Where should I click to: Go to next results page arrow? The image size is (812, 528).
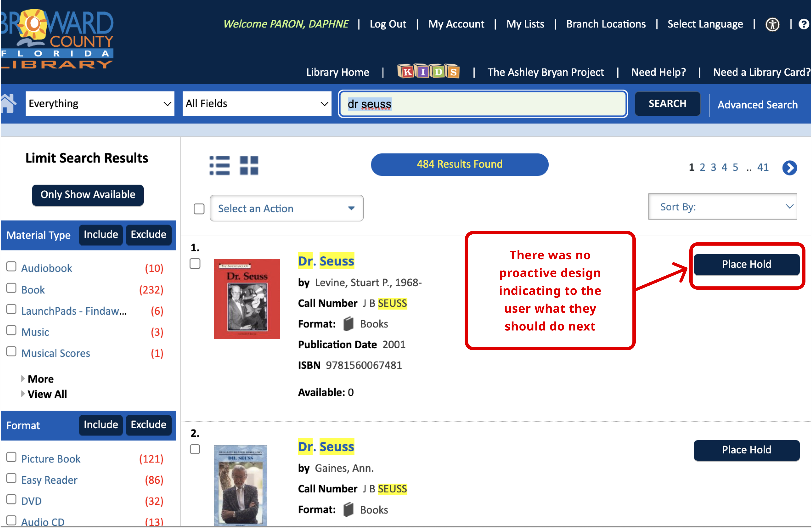(790, 168)
